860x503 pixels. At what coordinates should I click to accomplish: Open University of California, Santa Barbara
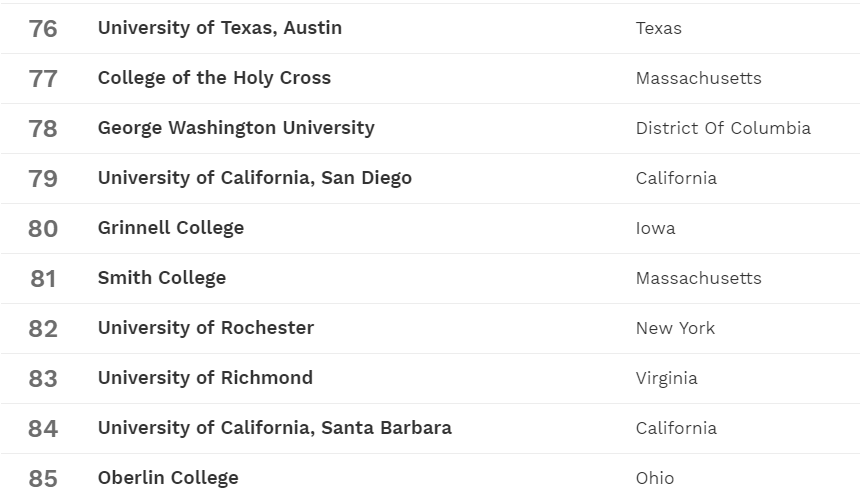click(275, 428)
